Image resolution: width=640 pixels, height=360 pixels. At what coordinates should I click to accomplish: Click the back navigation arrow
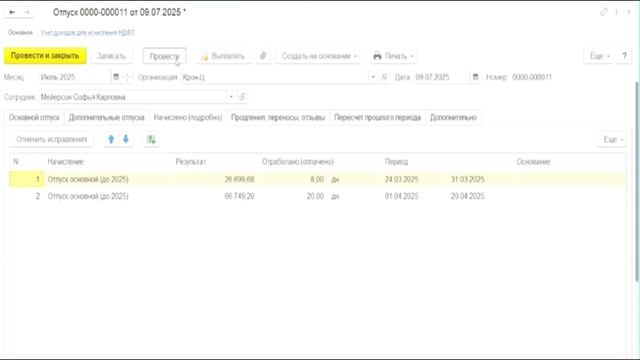(x=12, y=12)
